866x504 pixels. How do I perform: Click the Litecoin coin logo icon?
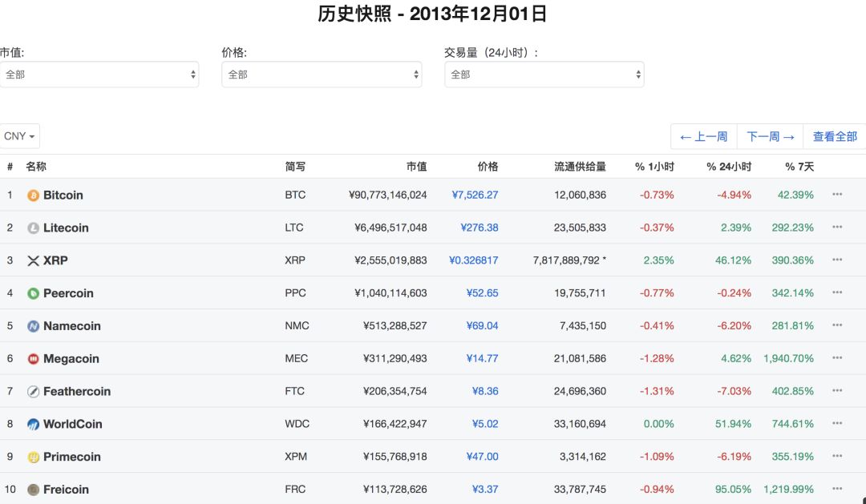[33, 228]
